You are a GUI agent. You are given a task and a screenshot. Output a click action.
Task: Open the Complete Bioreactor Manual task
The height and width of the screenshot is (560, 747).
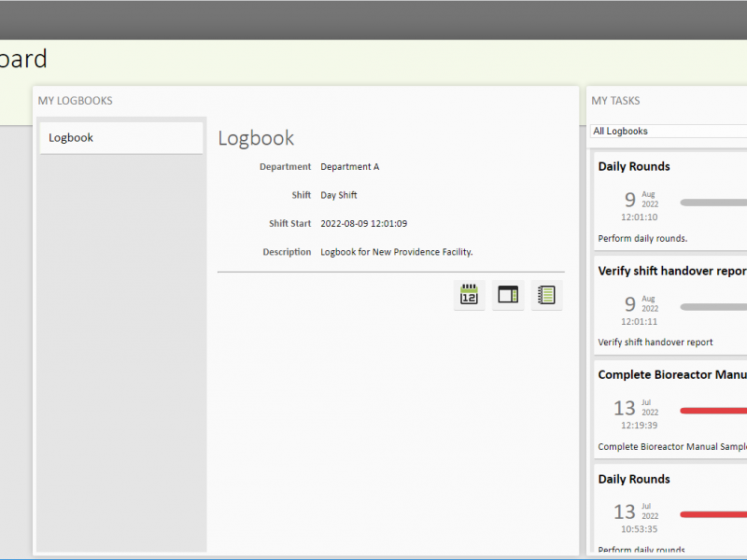coord(671,375)
